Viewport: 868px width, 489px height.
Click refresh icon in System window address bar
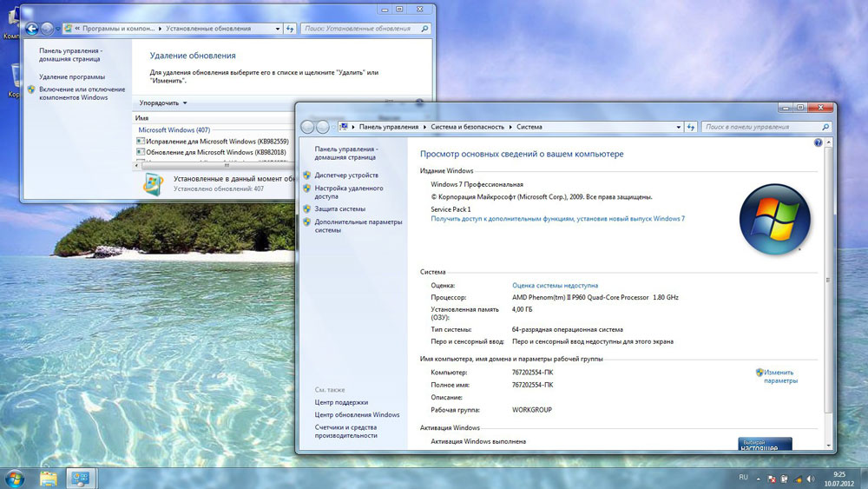click(x=691, y=127)
